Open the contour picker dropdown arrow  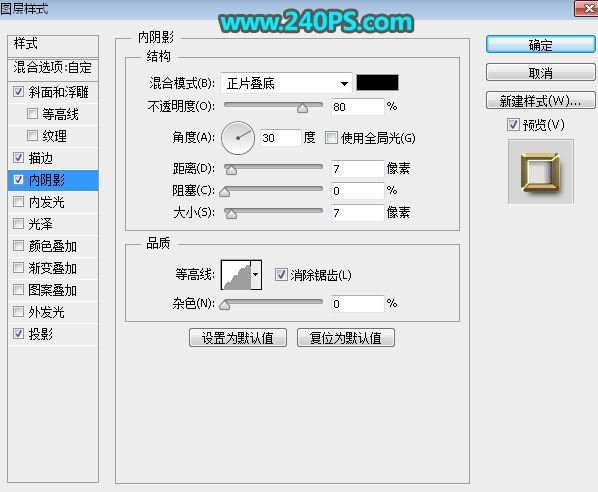click(256, 275)
